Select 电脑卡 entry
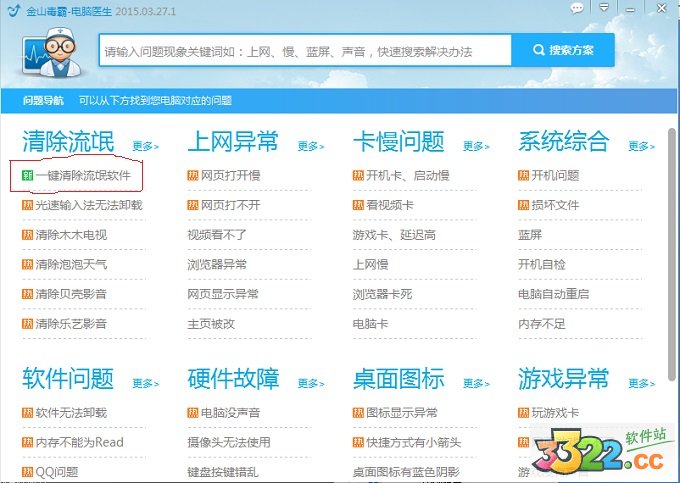Image resolution: width=680 pixels, height=483 pixels. [371, 324]
